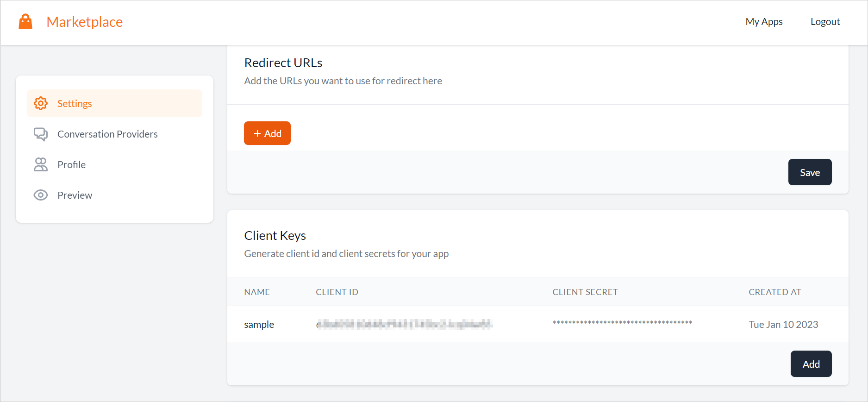Add a new client key
This screenshot has width=868, height=402.
811,364
